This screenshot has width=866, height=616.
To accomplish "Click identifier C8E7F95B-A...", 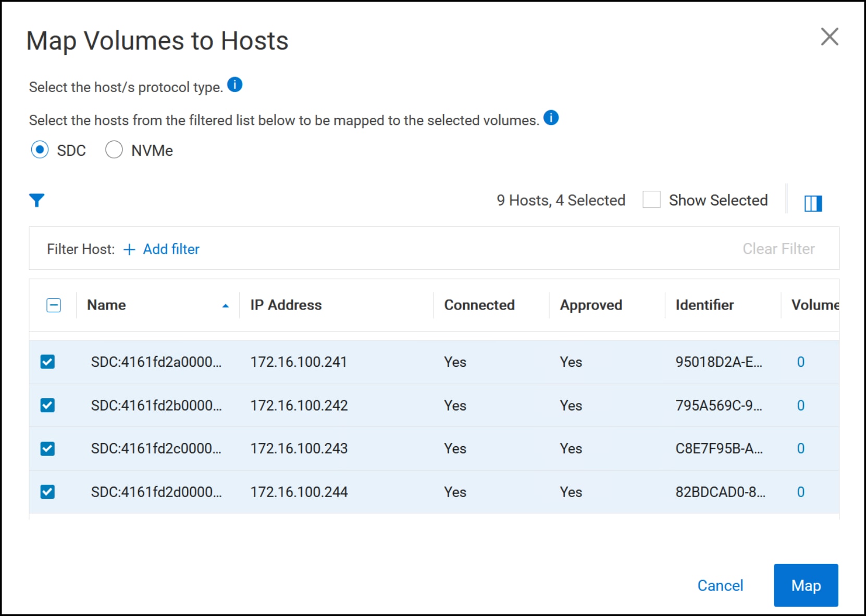I will point(719,448).
